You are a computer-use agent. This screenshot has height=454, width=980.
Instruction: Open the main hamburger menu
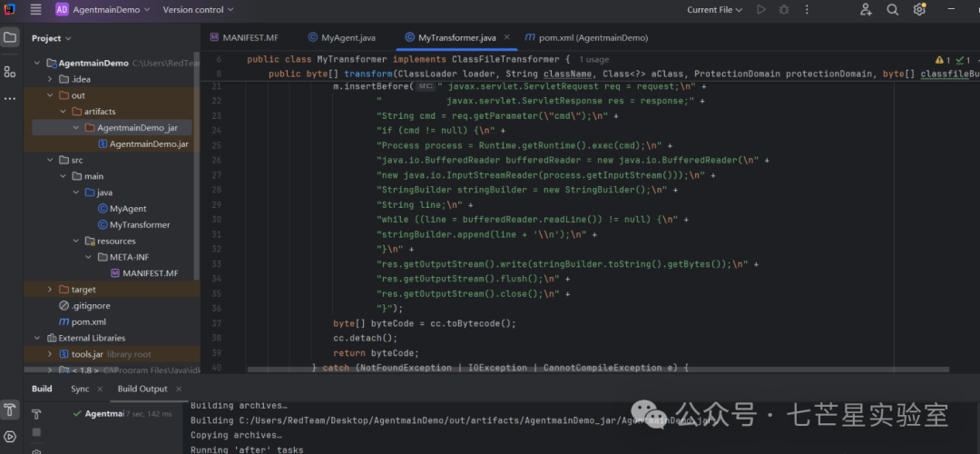(x=35, y=9)
